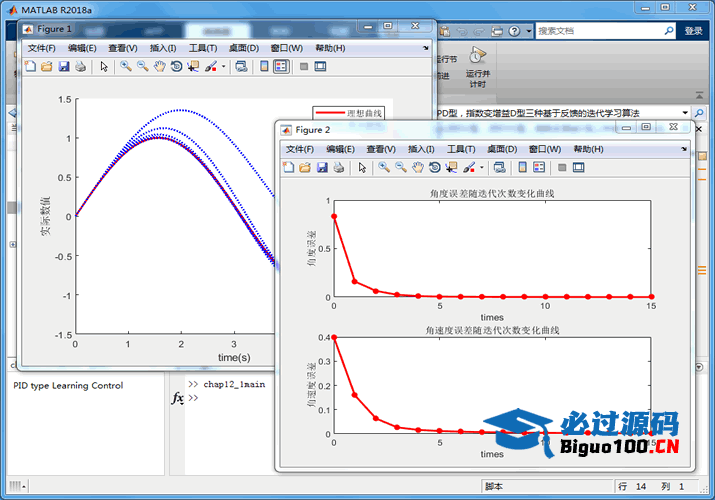Click New Figure icon in Figure 1
The image size is (715, 500).
click(x=30, y=67)
